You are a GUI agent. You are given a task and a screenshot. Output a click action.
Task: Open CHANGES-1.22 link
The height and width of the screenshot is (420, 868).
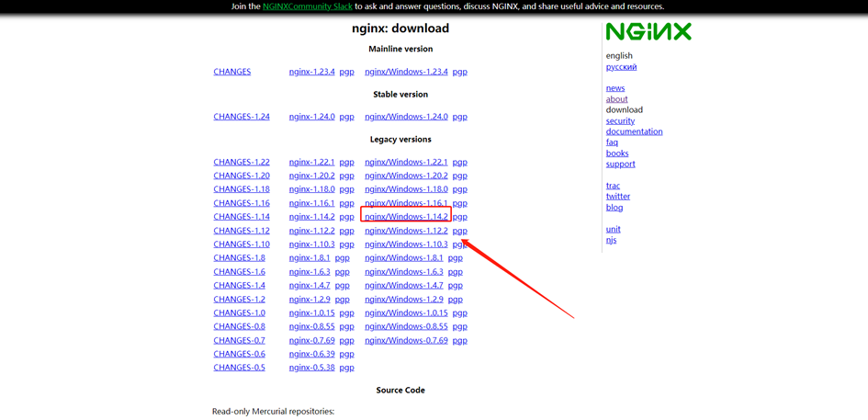coord(242,163)
